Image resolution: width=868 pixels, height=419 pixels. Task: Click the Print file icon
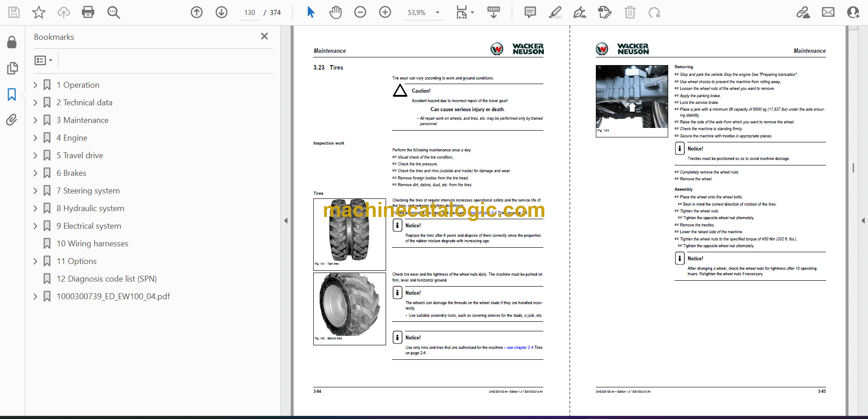click(x=88, y=12)
